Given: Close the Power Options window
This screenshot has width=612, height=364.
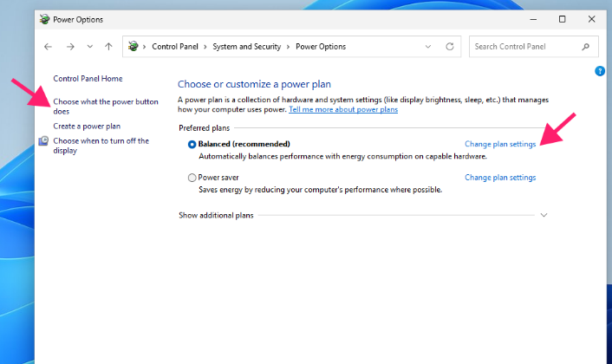Looking at the screenshot, I should tap(592, 19).
